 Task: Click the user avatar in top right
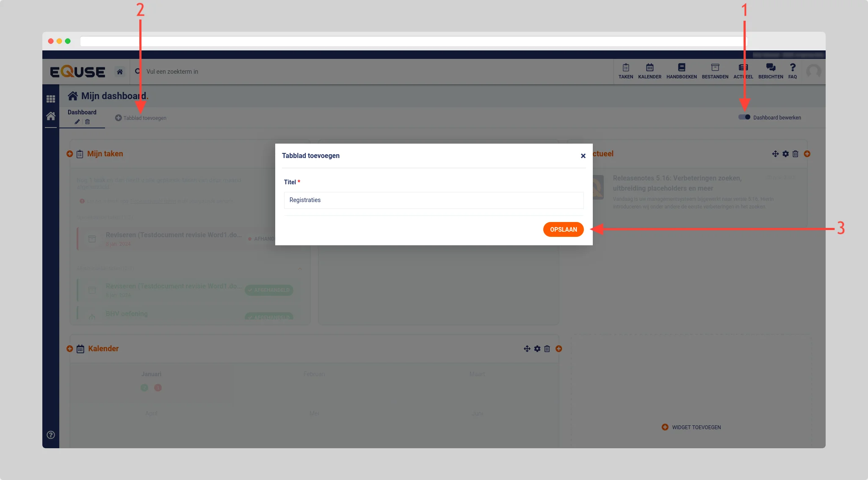pos(813,71)
